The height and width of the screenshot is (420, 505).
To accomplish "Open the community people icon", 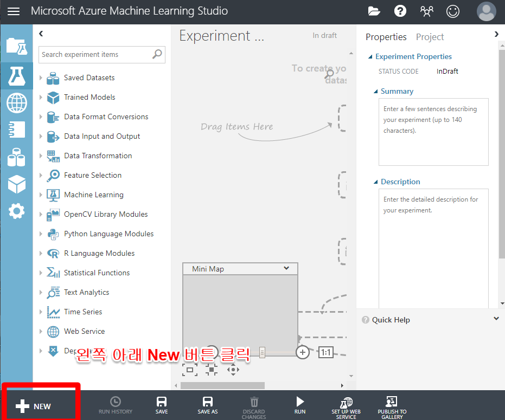I will pyautogui.click(x=427, y=11).
